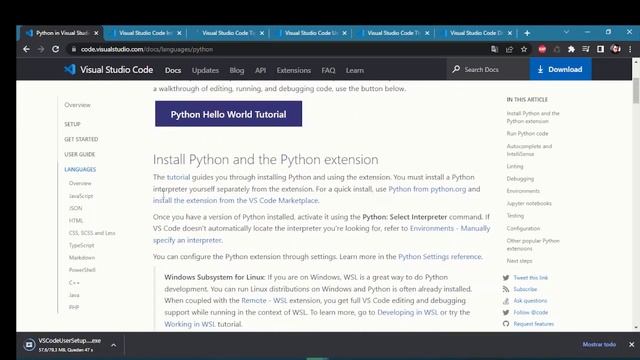Expand options arrow for VSCodeUserSetup download
The width and height of the screenshot is (640, 360).
(113, 345)
